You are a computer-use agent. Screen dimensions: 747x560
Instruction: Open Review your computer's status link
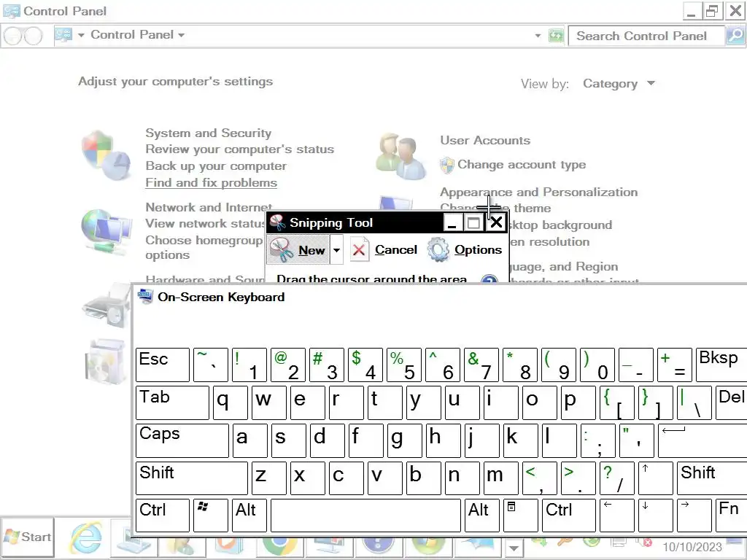[x=239, y=149]
